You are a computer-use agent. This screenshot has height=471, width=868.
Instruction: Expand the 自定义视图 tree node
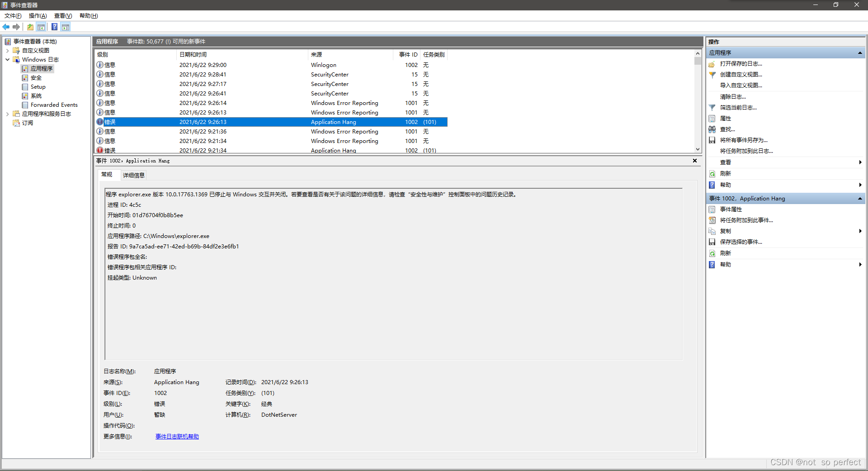click(7, 51)
